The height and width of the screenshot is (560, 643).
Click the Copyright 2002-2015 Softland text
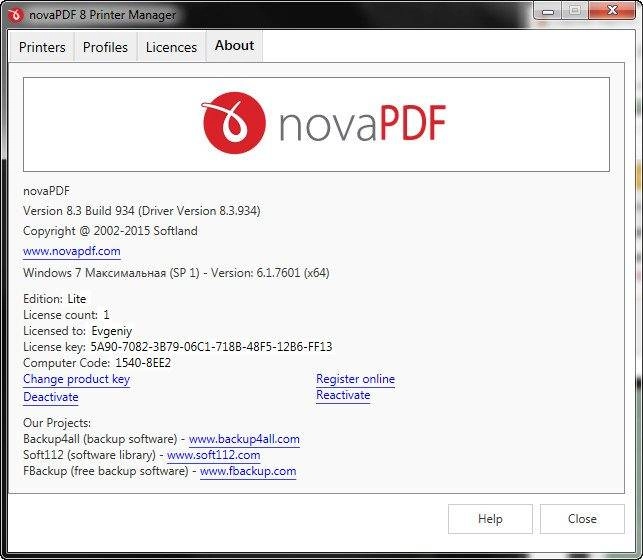click(110, 231)
